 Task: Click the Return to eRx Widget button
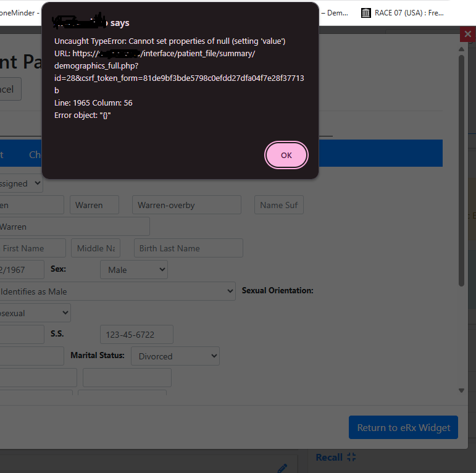403,427
